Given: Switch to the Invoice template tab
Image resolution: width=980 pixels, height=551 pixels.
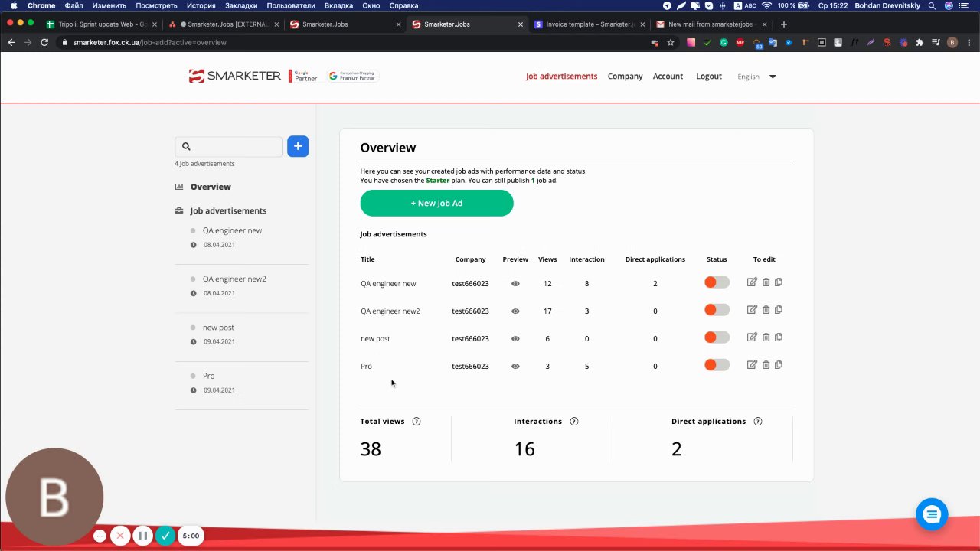Looking at the screenshot, I should (589, 24).
